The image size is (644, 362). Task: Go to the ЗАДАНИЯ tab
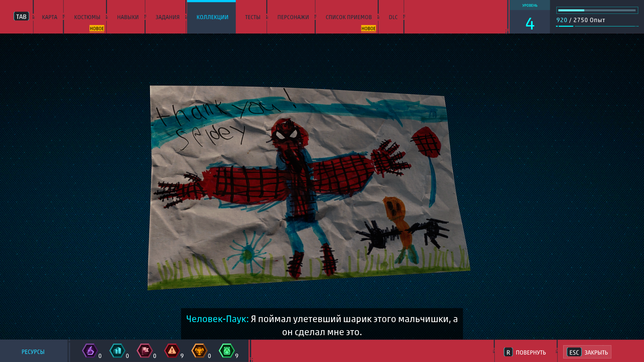point(167,17)
